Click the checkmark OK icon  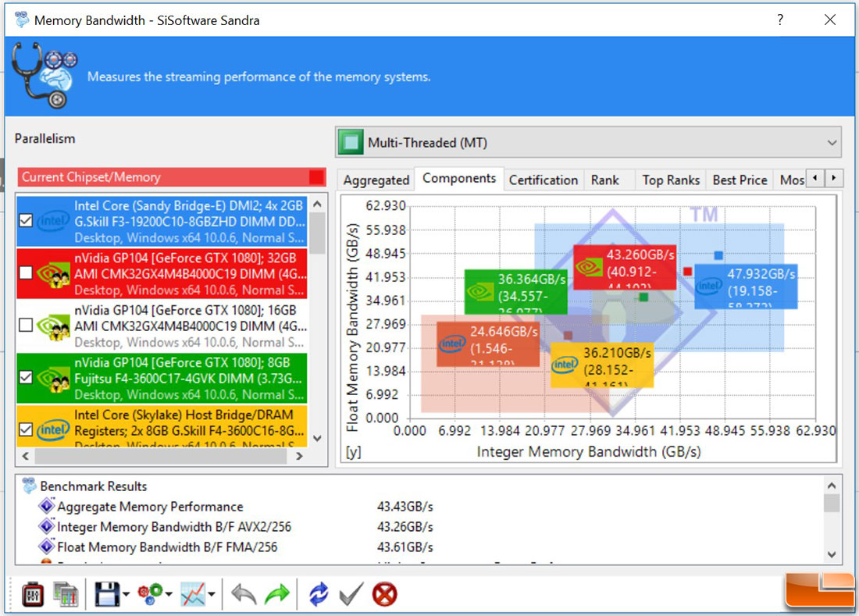tap(351, 595)
